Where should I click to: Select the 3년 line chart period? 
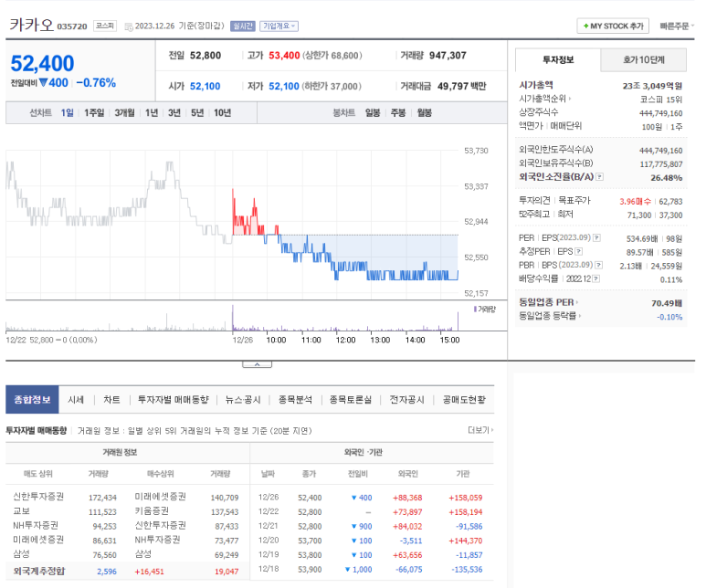pyautogui.click(x=174, y=112)
